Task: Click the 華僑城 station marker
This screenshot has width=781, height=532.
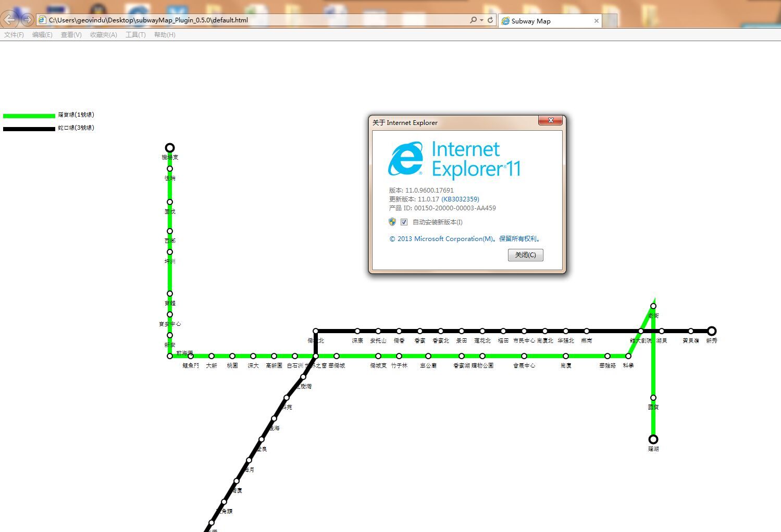Action: pyautogui.click(x=337, y=356)
